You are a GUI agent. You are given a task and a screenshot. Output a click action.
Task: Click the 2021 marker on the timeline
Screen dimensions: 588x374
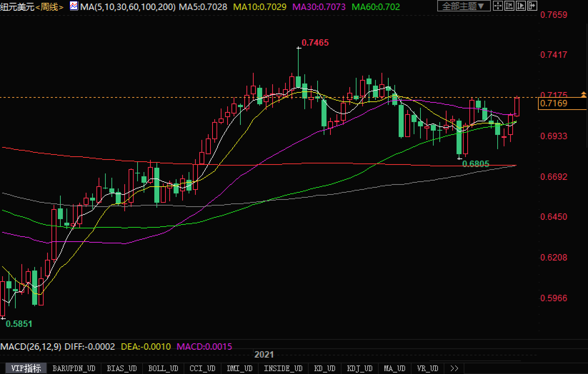(x=264, y=354)
